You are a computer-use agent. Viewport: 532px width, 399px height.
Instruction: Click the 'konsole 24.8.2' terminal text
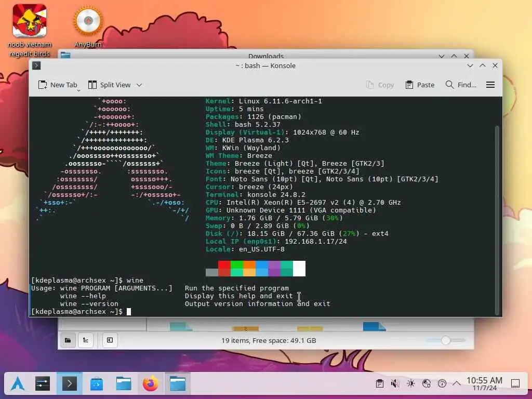tap(276, 195)
